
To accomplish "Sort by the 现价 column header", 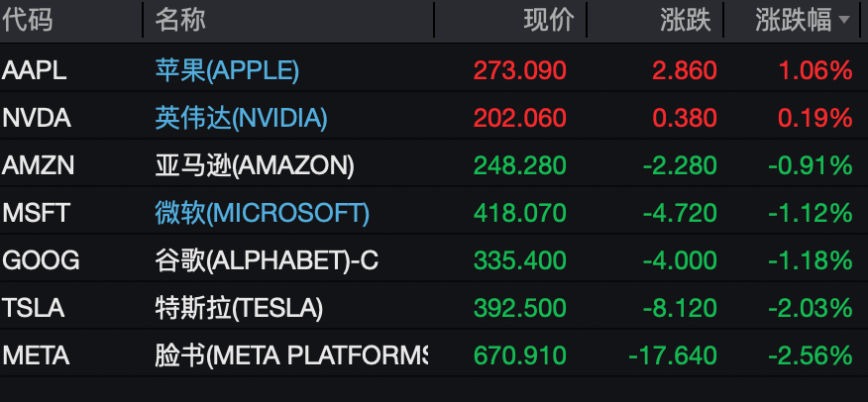I will pos(548,20).
